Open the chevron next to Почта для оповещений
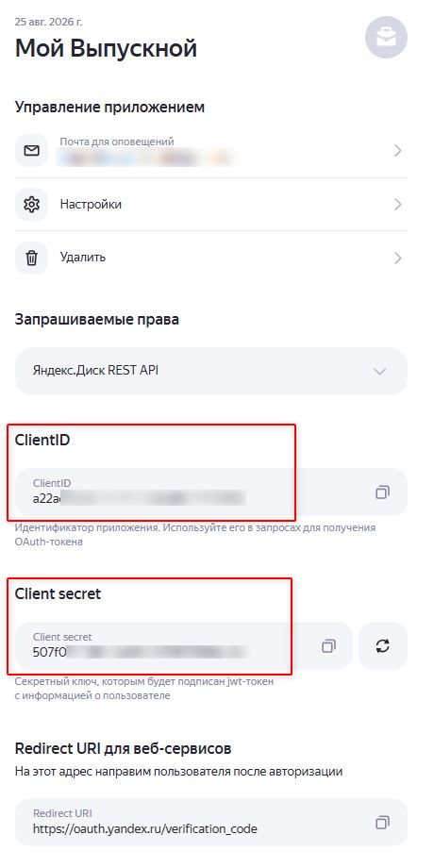Viewport: 434px width, 868px height. pos(397,151)
